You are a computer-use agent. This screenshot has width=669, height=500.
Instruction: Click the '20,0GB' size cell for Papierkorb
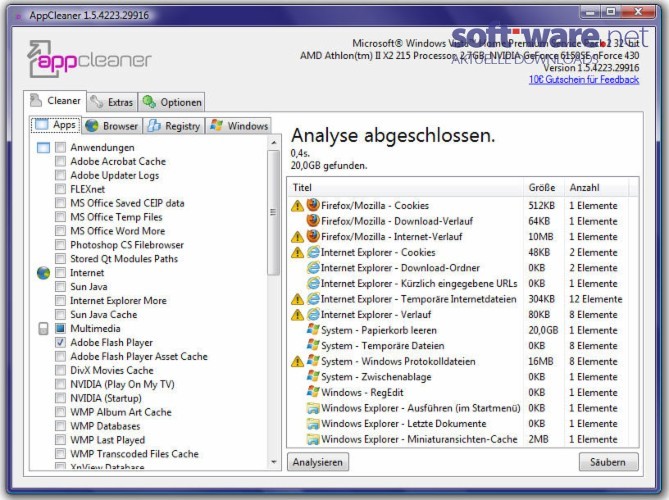pos(543,330)
